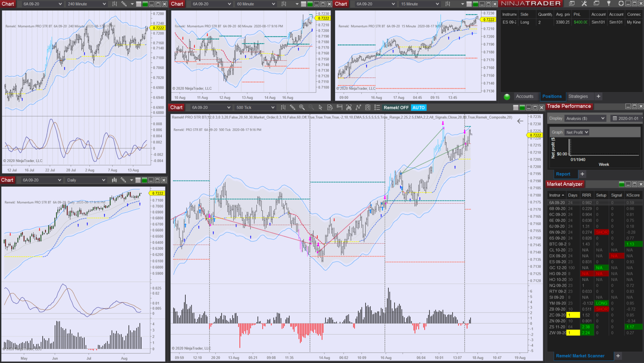
Task: Select the drawing tools pencil in 500 Tick chart
Action: pyautogui.click(x=292, y=108)
